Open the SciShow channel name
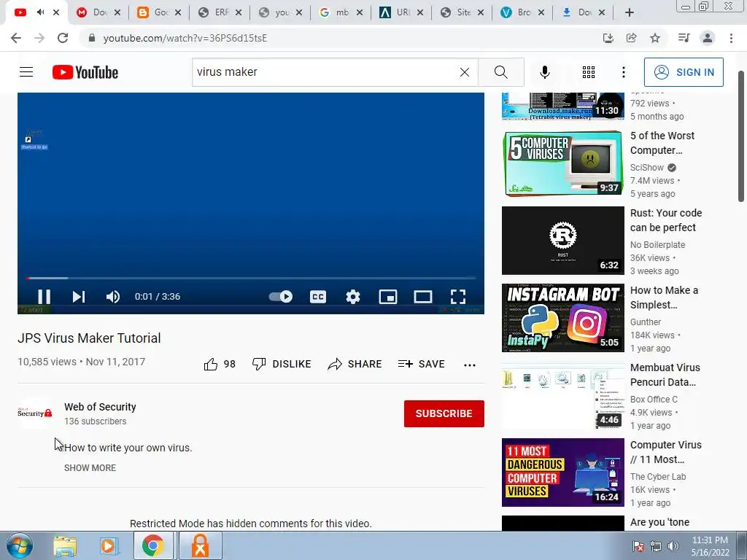This screenshot has width=747, height=560. 647,168
